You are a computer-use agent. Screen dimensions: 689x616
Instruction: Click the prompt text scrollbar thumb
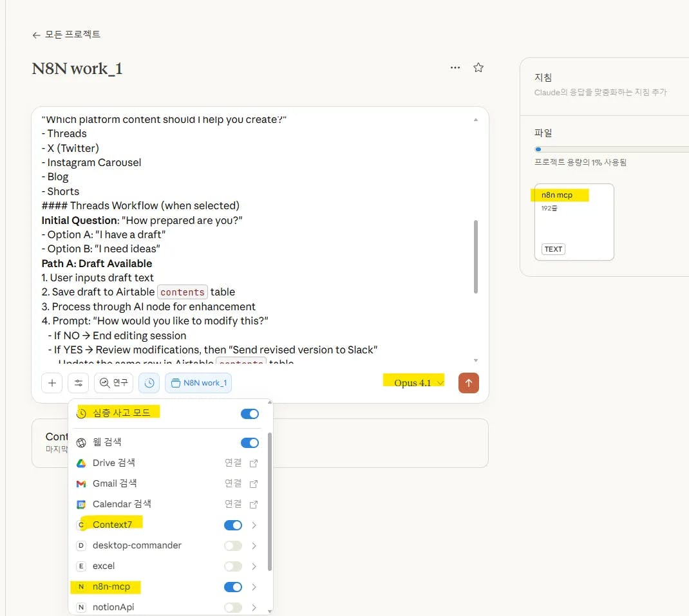[475, 257]
